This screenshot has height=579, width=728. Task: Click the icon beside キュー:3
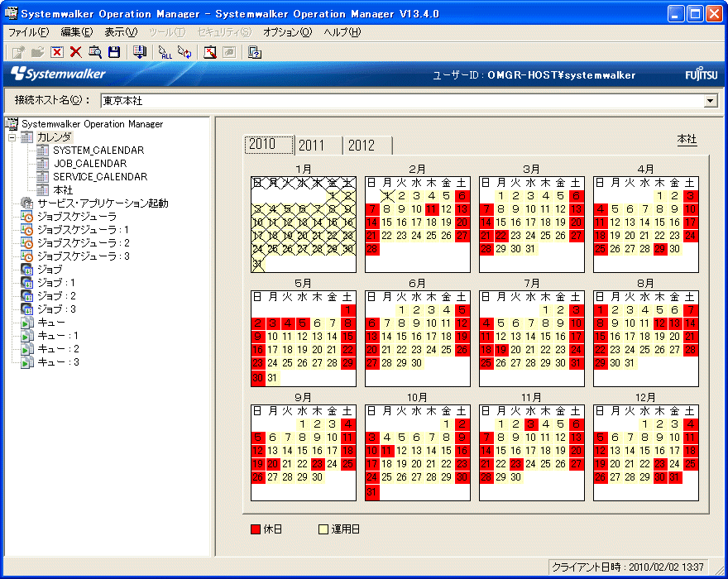(27, 362)
